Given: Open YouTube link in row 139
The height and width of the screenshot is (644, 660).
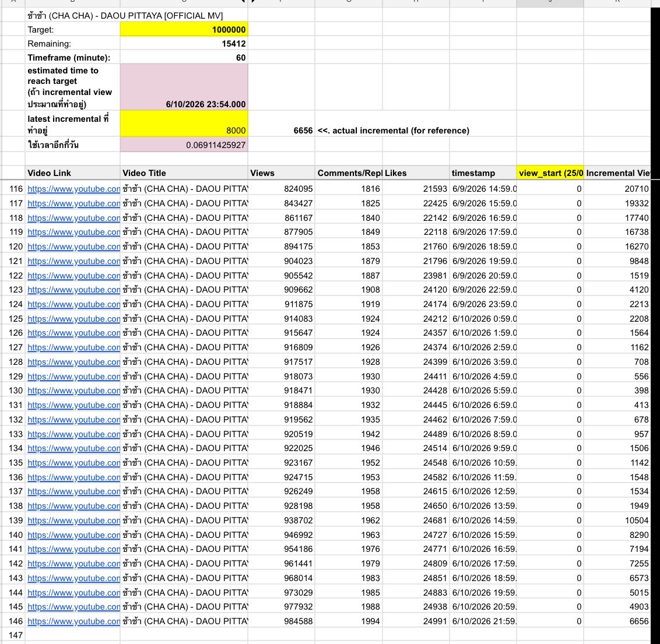Looking at the screenshot, I should (x=73, y=520).
